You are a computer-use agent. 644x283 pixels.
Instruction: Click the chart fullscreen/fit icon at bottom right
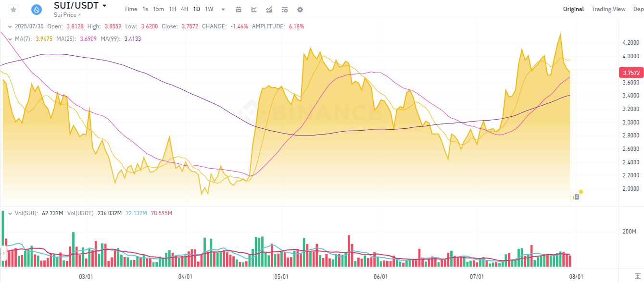point(637,276)
